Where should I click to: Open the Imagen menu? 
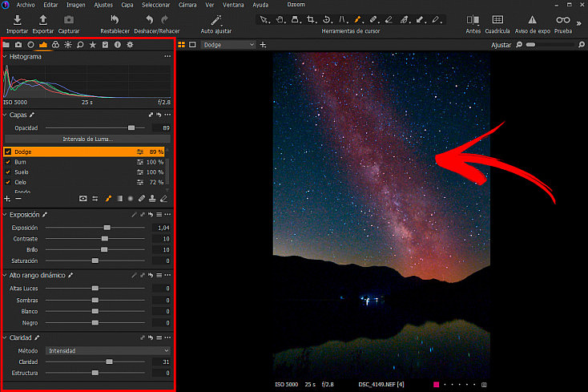(76, 5)
